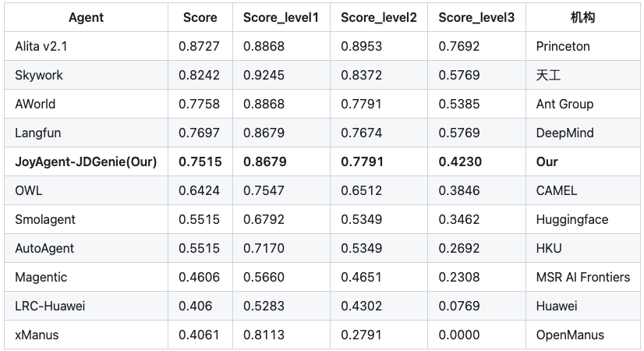The width and height of the screenshot is (644, 351).
Task: Click LRC-Huawei level2 score 0.4302
Action: [x=362, y=306]
